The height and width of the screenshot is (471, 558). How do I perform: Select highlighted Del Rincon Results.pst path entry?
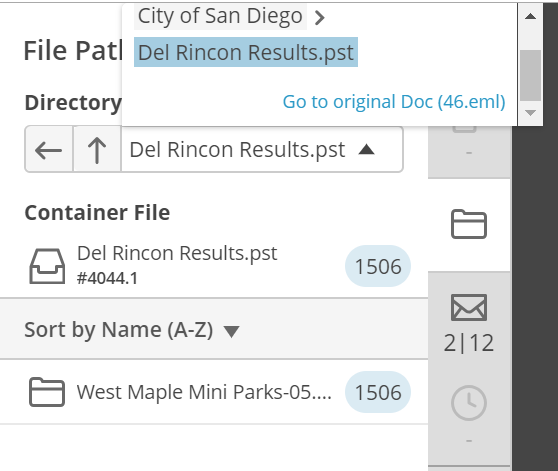coord(246,52)
